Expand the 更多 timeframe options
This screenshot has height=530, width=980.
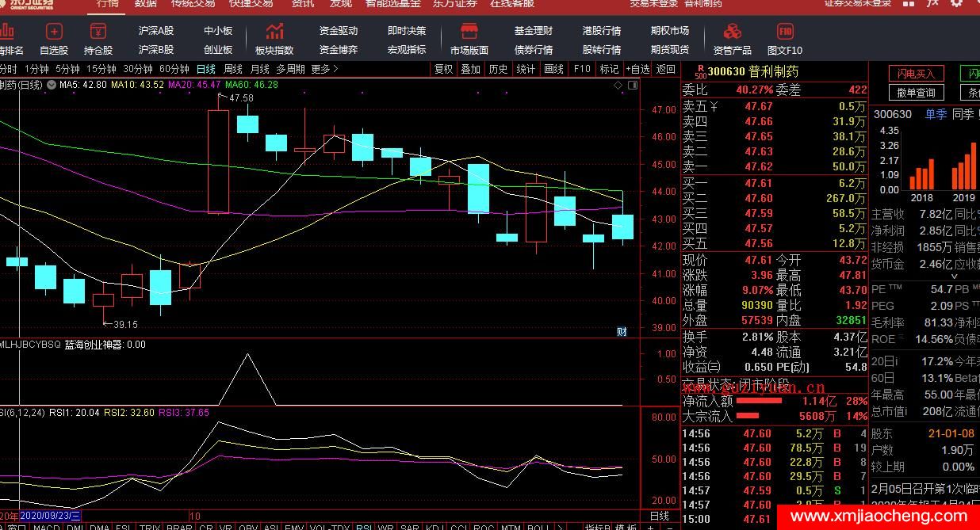[323, 69]
